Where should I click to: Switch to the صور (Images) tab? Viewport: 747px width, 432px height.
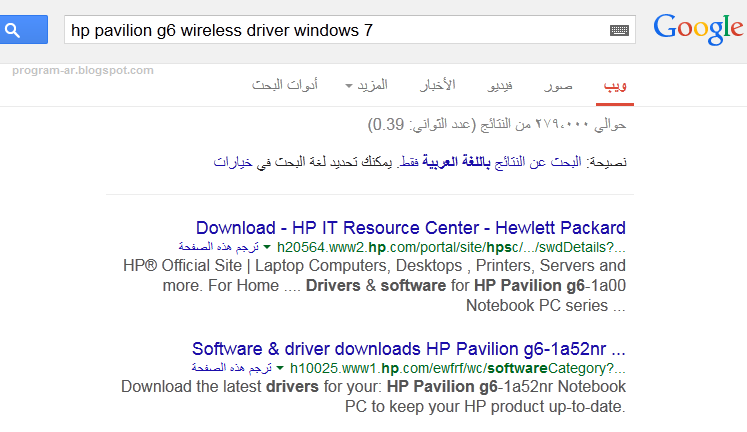tap(558, 86)
